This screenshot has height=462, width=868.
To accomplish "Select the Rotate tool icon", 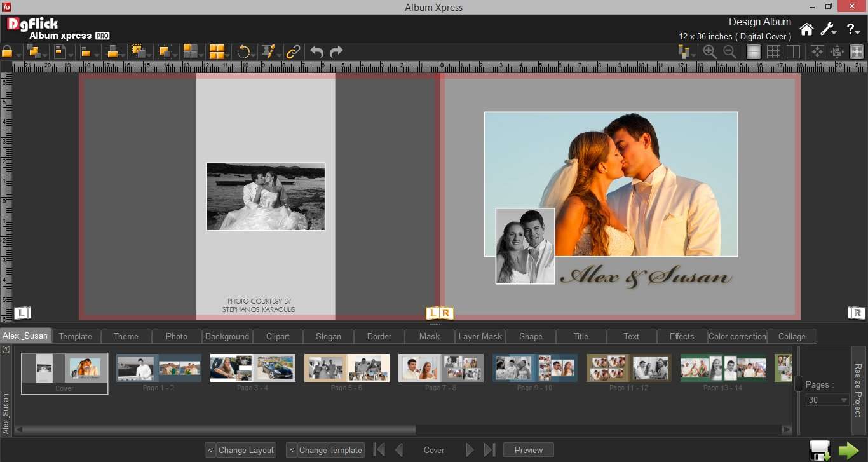I will tap(245, 51).
